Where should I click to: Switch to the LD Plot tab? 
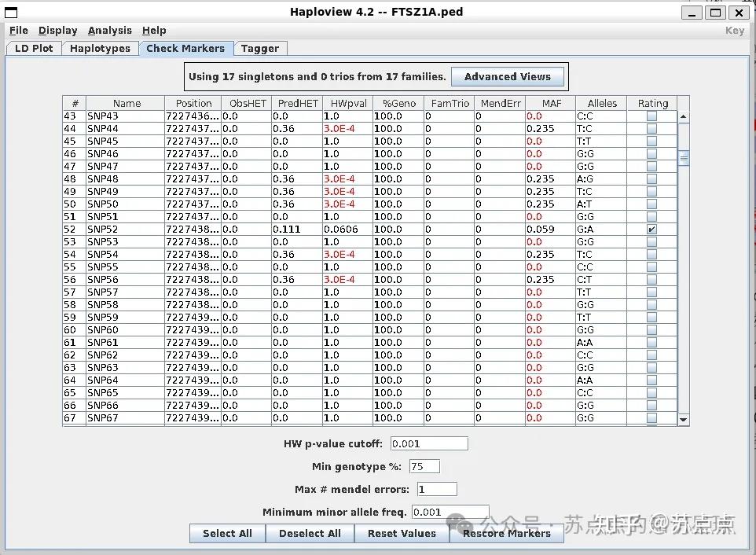click(x=33, y=48)
